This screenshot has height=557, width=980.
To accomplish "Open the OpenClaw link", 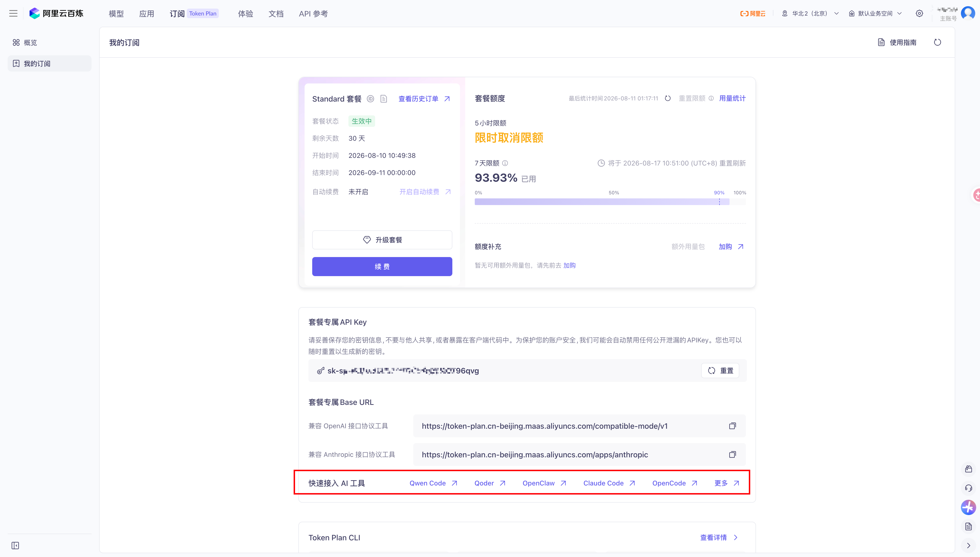I will [544, 483].
